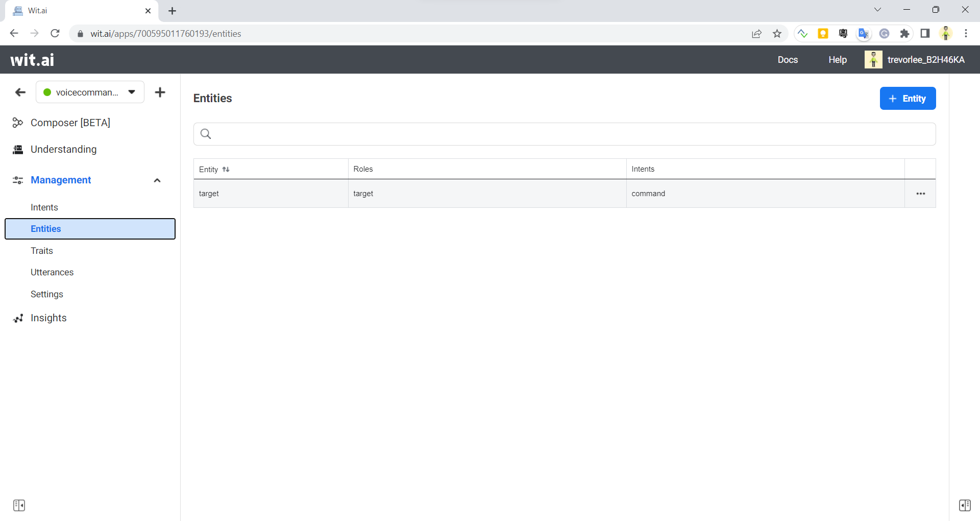This screenshot has height=521, width=980.
Task: Open the Google Translate extension icon
Action: (x=863, y=33)
